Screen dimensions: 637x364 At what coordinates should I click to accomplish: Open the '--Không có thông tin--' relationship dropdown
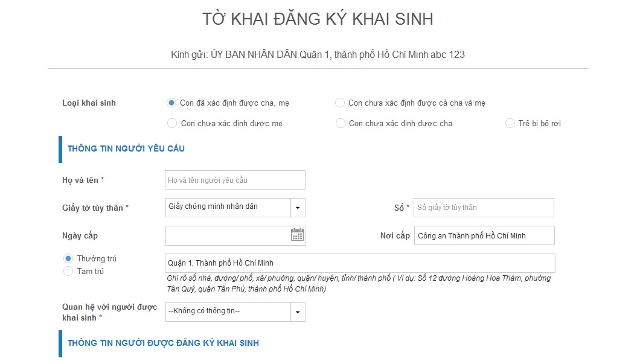(x=226, y=311)
